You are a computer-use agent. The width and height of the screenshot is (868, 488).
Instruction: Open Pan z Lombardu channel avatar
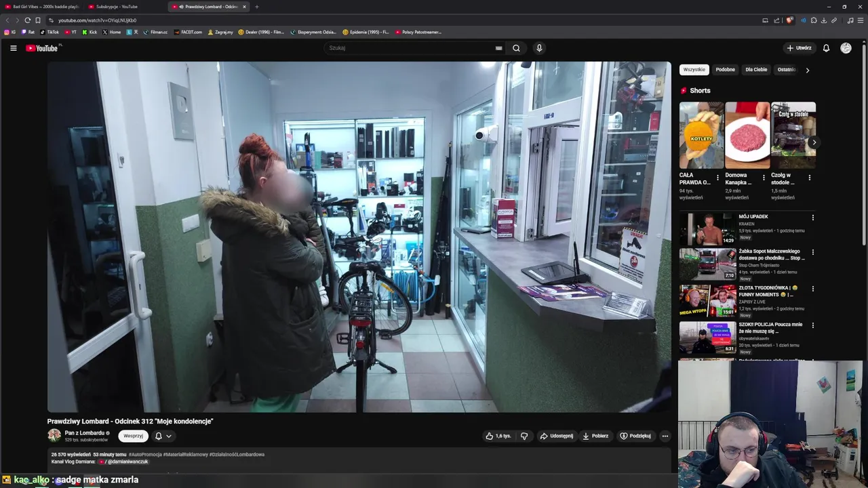click(x=54, y=435)
